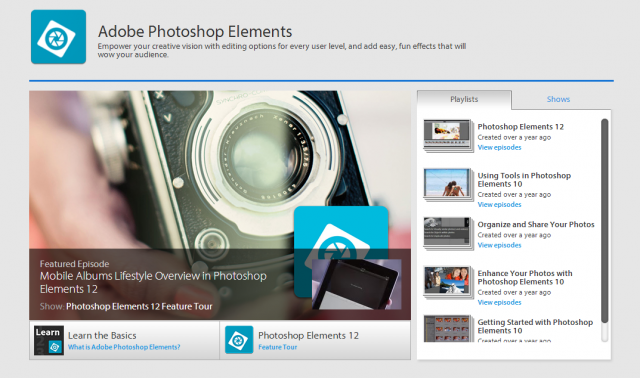Click the 'Organize and Share Your Photos' title

[536, 224]
